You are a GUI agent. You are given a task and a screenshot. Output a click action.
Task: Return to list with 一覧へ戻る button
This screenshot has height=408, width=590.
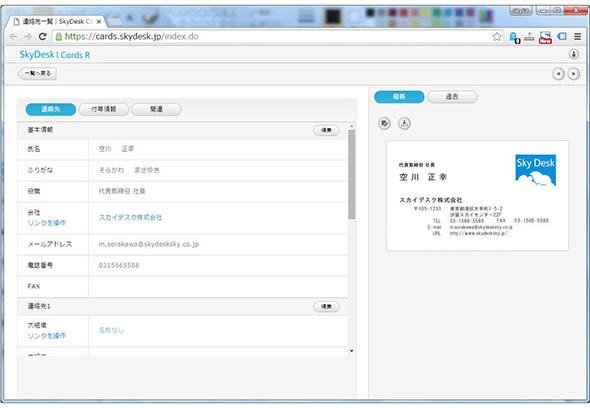pyautogui.click(x=37, y=73)
